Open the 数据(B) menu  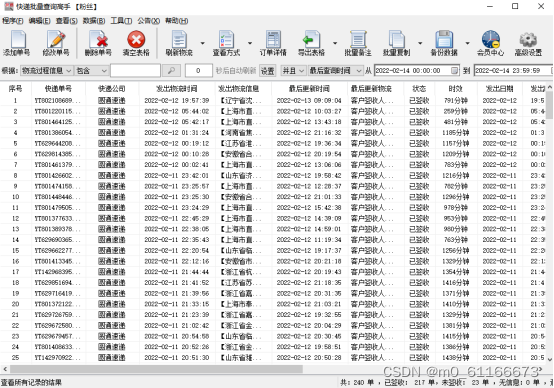pyautogui.click(x=94, y=21)
